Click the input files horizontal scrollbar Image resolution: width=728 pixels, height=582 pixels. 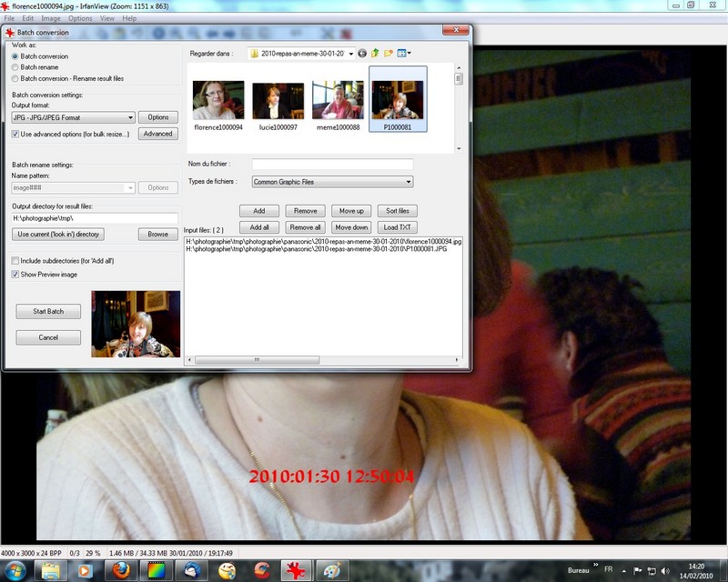[x=258, y=360]
